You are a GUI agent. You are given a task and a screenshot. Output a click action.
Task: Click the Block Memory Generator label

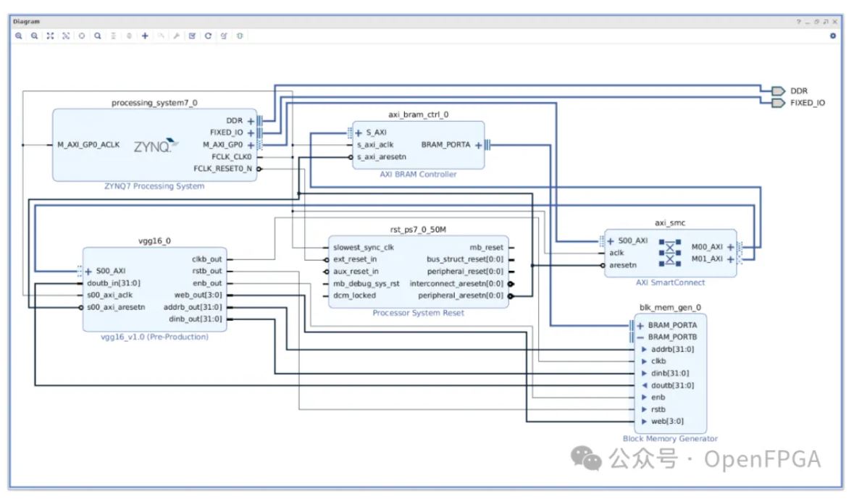coord(670,439)
